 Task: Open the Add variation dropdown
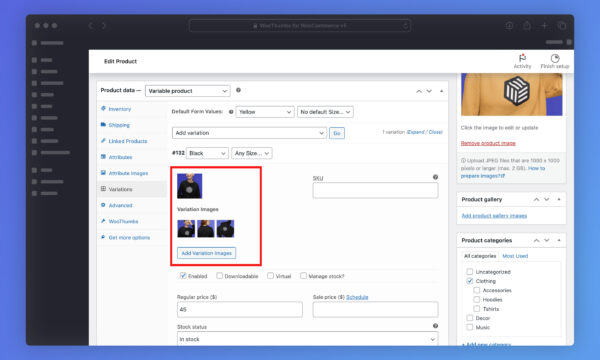(x=249, y=133)
